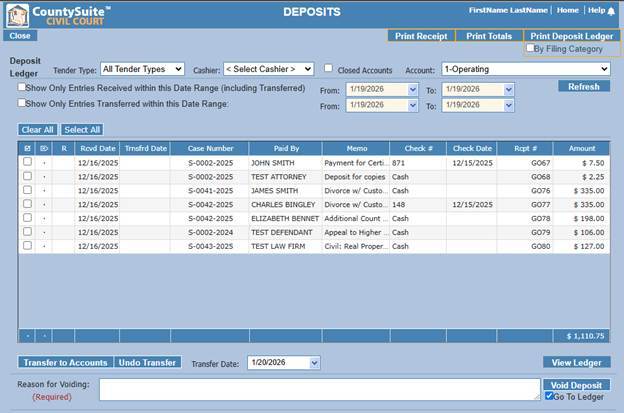Sort by the Check Date column header
Viewport: 624px width, 413px height.
pos(472,148)
